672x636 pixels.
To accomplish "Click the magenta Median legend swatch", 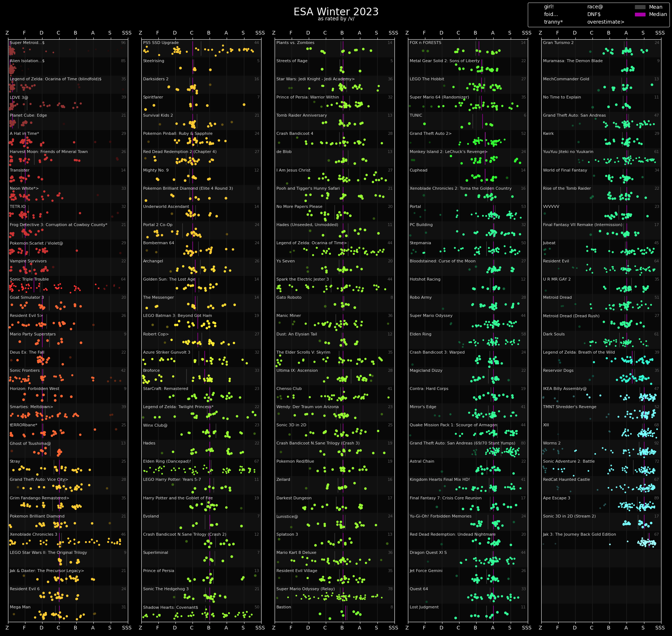I will coord(640,15).
